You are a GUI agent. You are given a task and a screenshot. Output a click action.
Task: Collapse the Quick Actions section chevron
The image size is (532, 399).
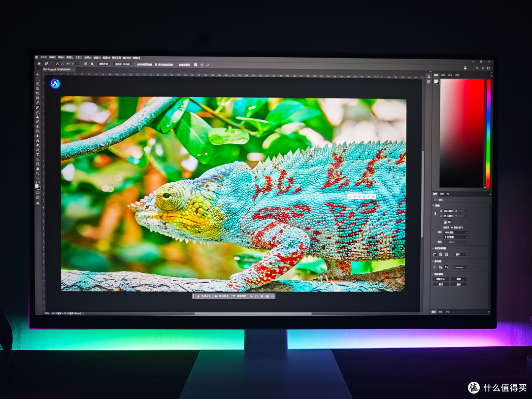[433, 274]
